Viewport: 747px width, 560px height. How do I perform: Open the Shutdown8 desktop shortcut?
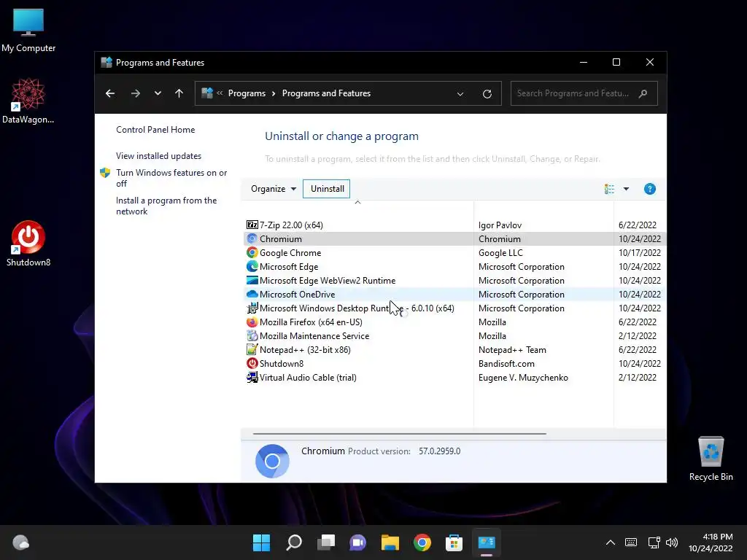pos(28,244)
